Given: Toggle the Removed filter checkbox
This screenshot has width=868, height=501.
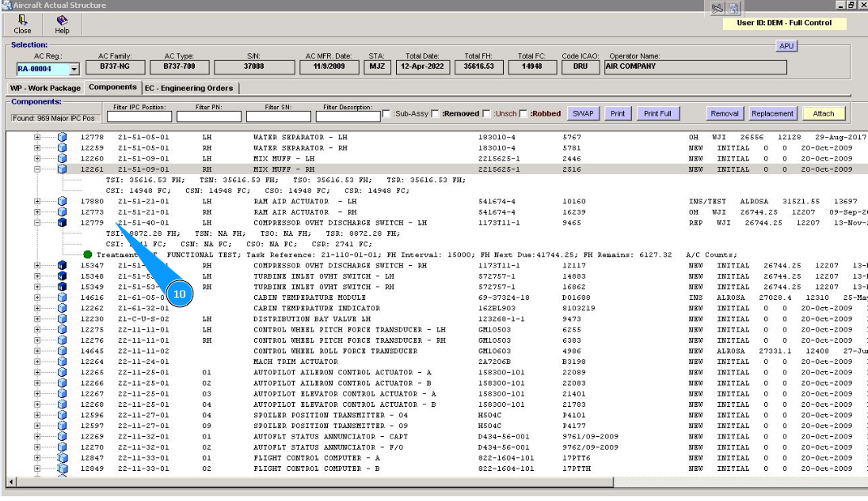Looking at the screenshot, I should (434, 114).
